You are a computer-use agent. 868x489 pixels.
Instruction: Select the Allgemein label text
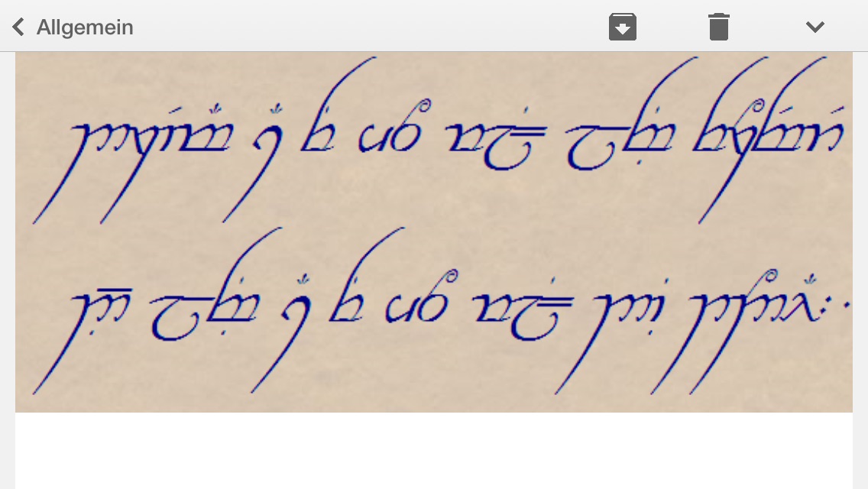point(85,27)
